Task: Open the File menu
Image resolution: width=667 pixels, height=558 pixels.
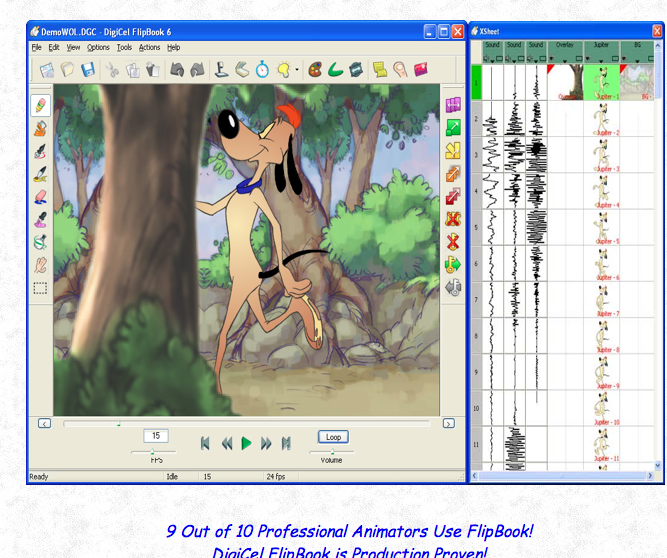Action: (37, 47)
